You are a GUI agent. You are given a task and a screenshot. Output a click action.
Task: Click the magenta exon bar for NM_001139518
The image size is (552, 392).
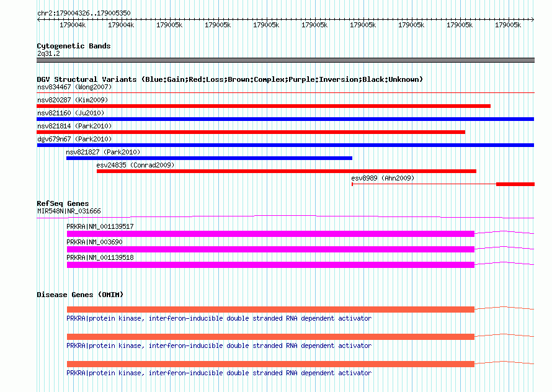[270, 264]
